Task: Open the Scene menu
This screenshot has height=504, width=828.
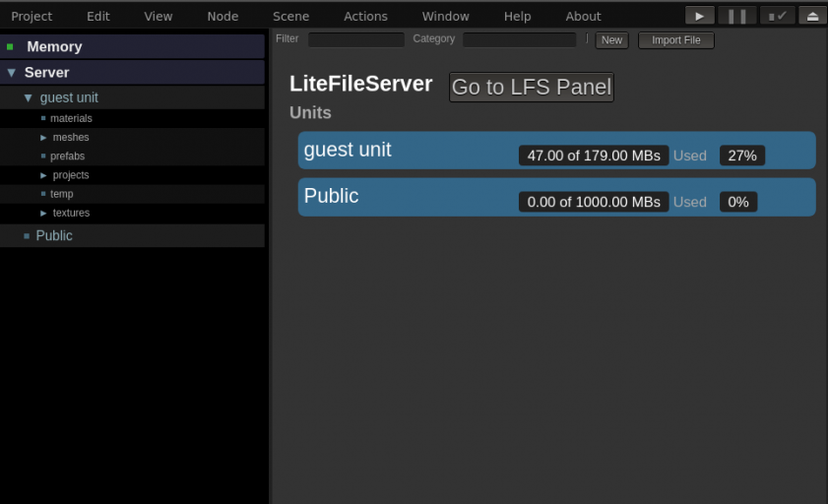Action: (x=290, y=16)
